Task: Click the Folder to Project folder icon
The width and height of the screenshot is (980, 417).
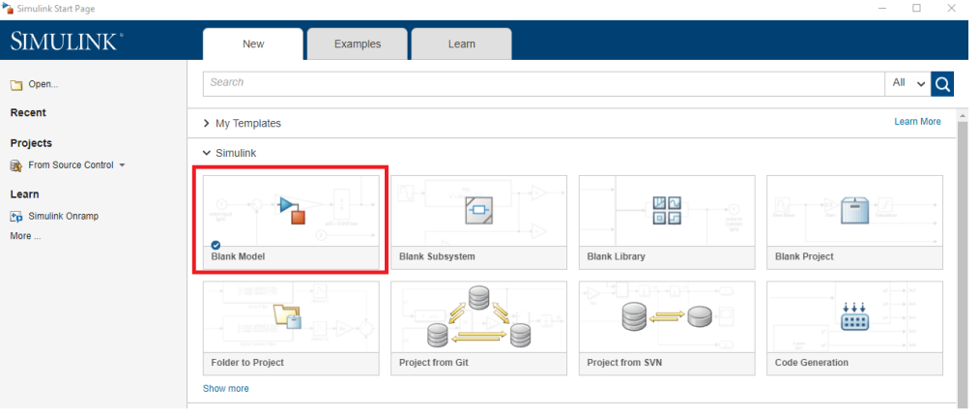Action: (288, 316)
